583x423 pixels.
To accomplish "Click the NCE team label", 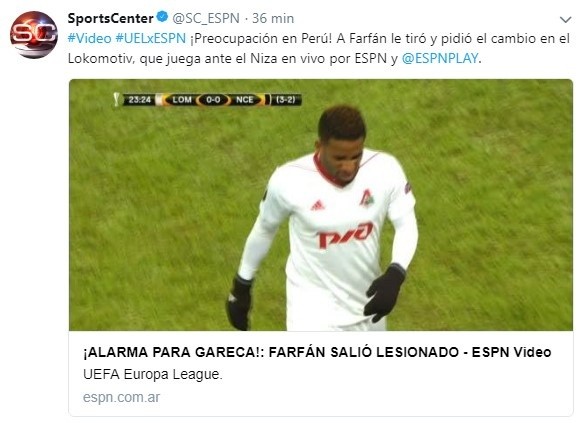I will [x=244, y=100].
